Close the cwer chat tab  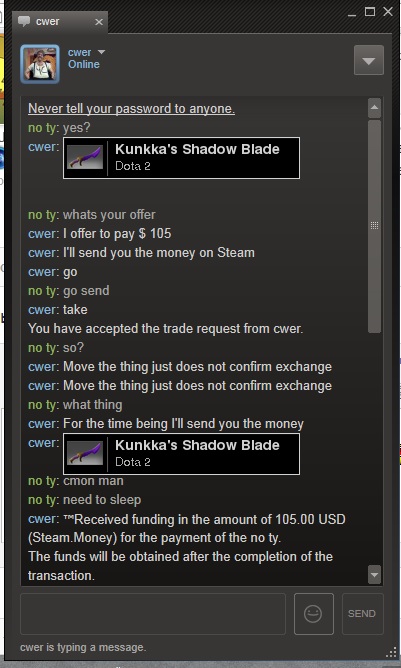coord(98,22)
